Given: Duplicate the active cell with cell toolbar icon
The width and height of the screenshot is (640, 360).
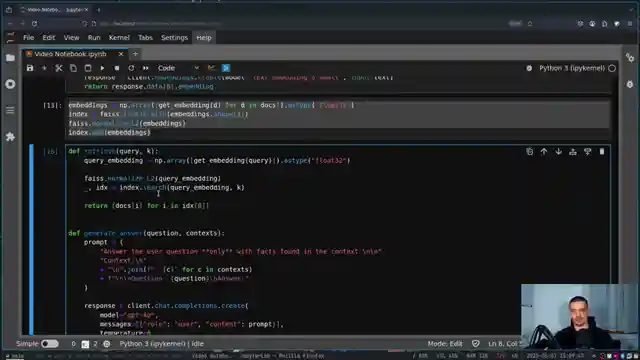Looking at the screenshot, I should coord(529,152).
